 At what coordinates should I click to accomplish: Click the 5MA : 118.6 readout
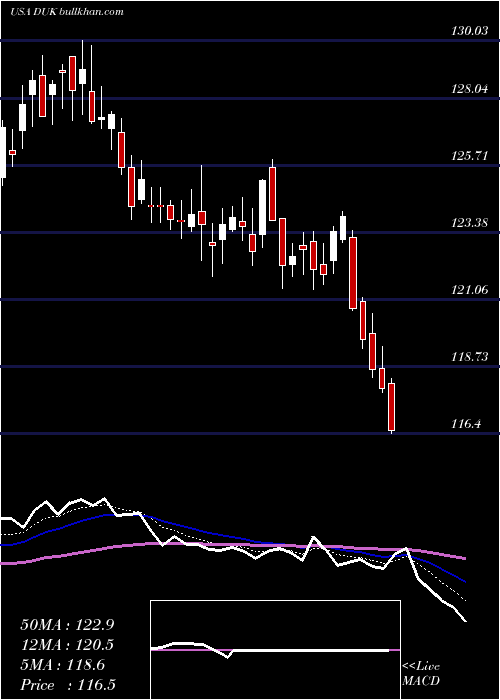[62, 665]
